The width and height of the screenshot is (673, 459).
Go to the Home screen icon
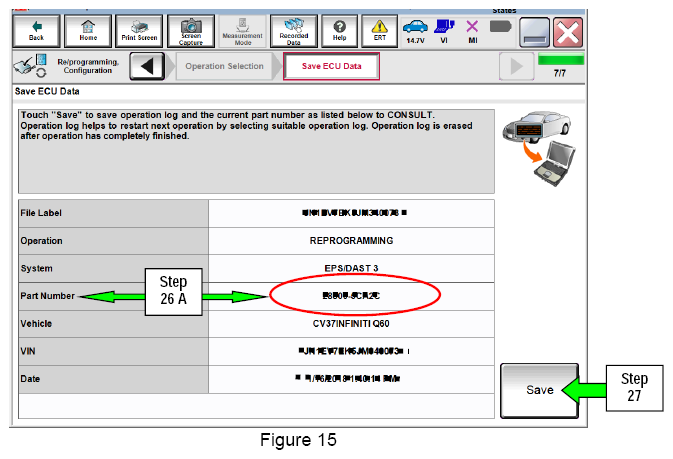pyautogui.click(x=88, y=31)
